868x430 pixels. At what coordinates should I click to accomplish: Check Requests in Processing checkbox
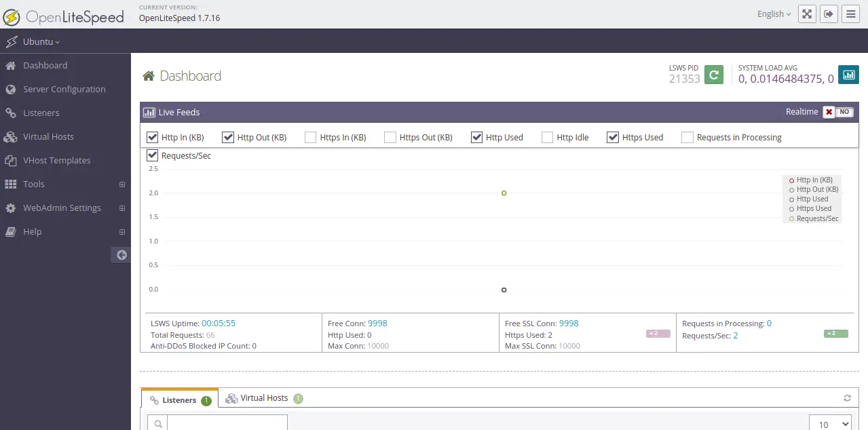coord(687,138)
